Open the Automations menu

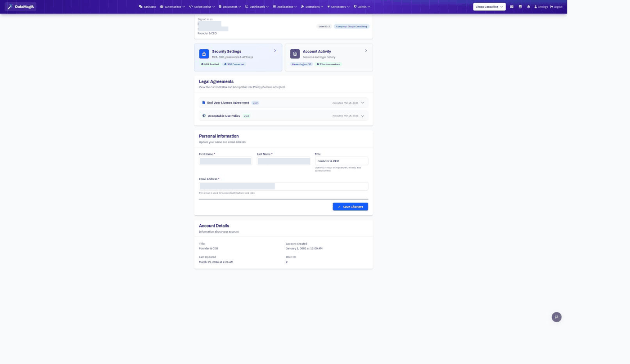coord(172,7)
